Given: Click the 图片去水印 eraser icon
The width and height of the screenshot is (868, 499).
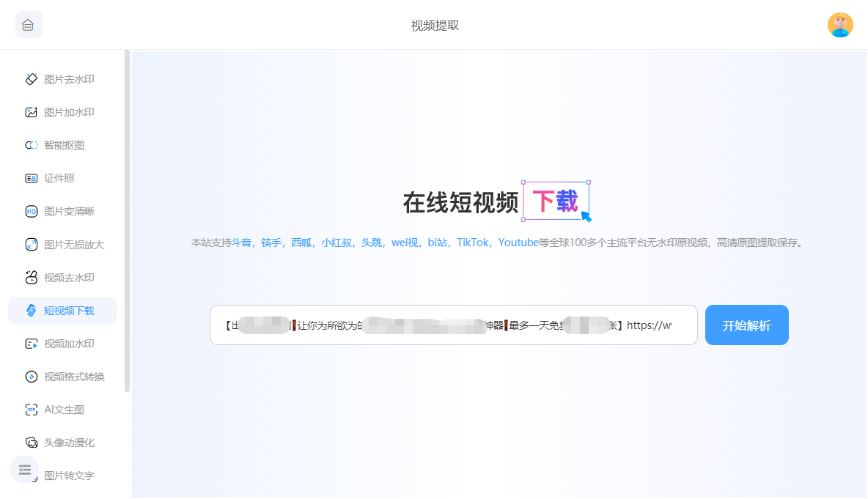Looking at the screenshot, I should [x=32, y=79].
